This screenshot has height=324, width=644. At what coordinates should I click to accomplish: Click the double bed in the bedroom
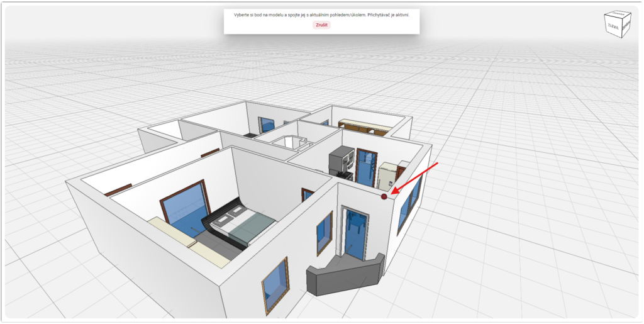pos(242,223)
